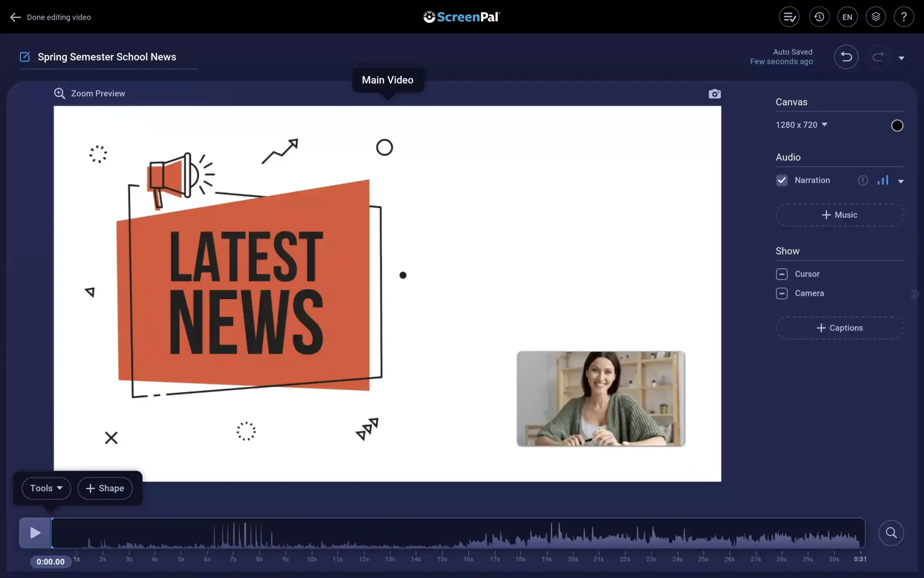Click the 0:31 end time label
924x578 pixels.
(860, 559)
